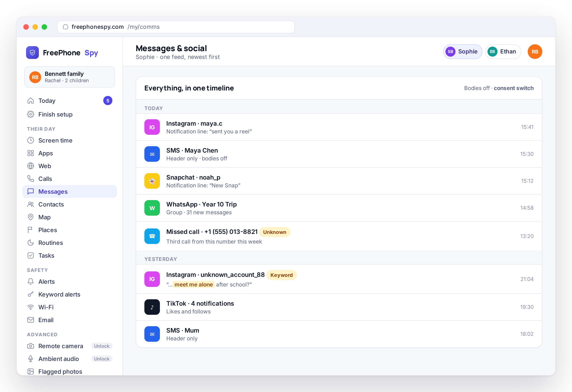The height and width of the screenshot is (392, 572).
Task: Navigate to Screen time
Action: [70, 140]
